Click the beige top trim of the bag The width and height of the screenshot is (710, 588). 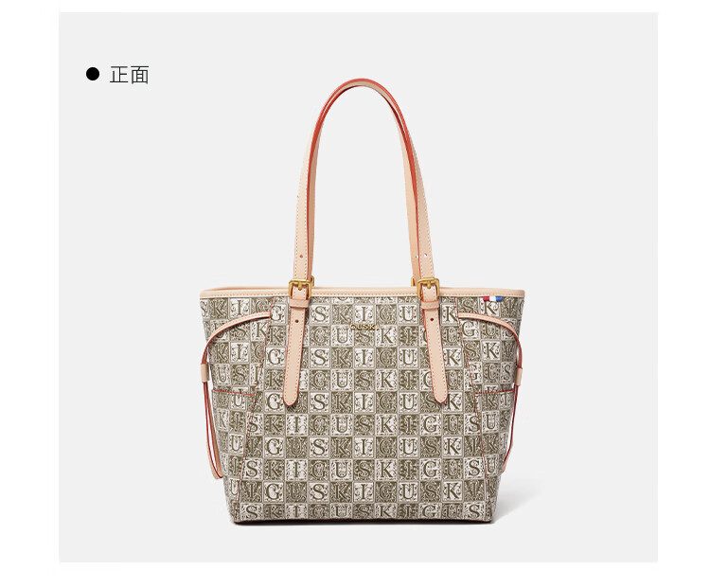363,293
